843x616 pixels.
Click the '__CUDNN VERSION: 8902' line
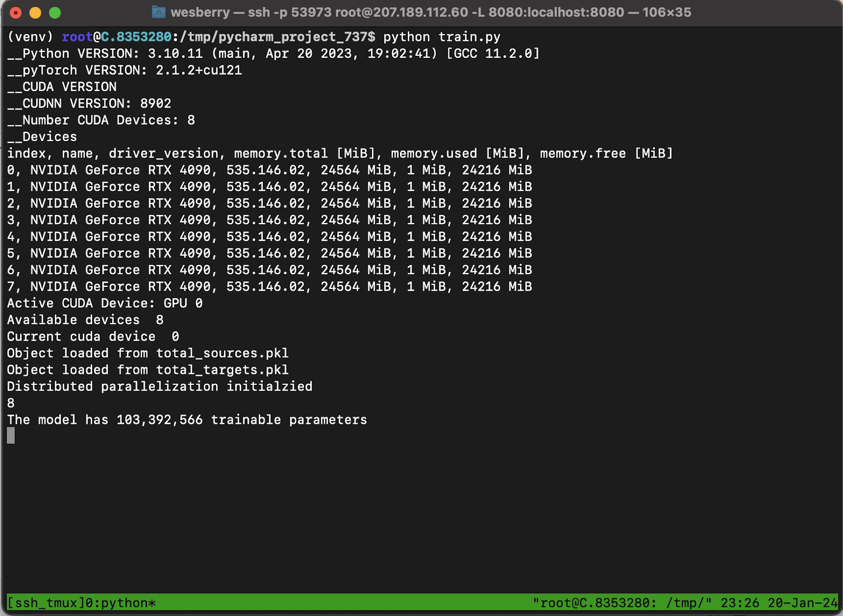89,104
